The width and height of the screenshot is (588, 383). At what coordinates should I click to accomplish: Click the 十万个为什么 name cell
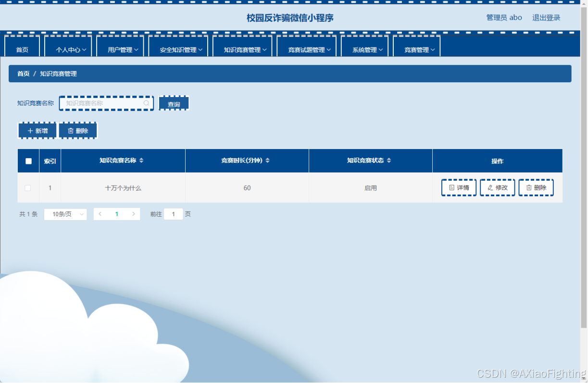pos(123,188)
